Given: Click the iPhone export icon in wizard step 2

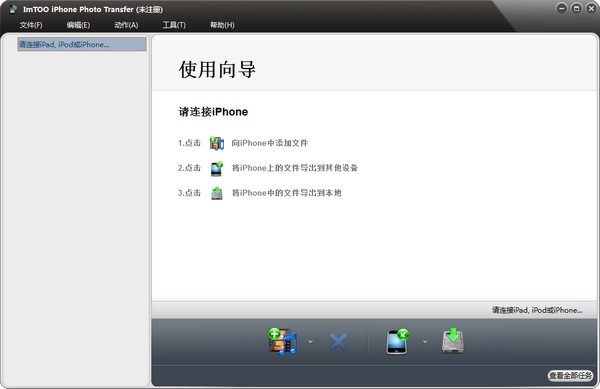Looking at the screenshot, I should point(217,168).
